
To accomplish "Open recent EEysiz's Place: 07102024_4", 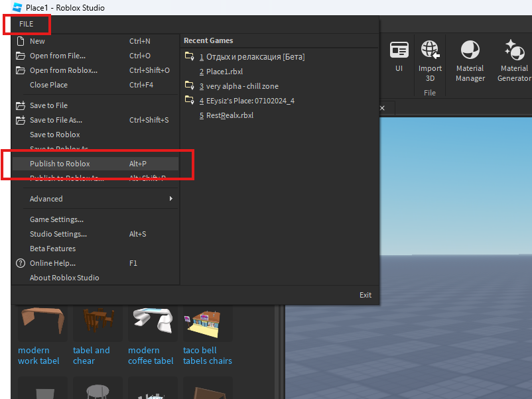I will pyautogui.click(x=247, y=101).
